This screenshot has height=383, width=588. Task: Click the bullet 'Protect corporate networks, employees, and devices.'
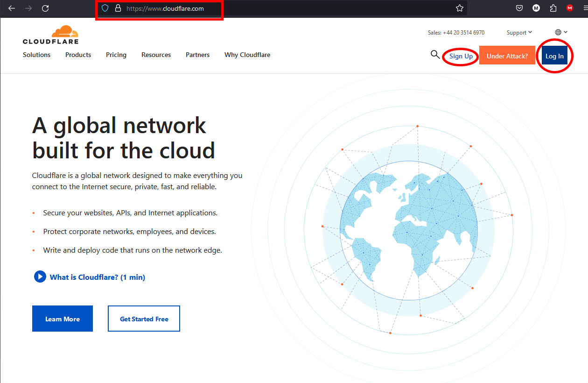(130, 231)
